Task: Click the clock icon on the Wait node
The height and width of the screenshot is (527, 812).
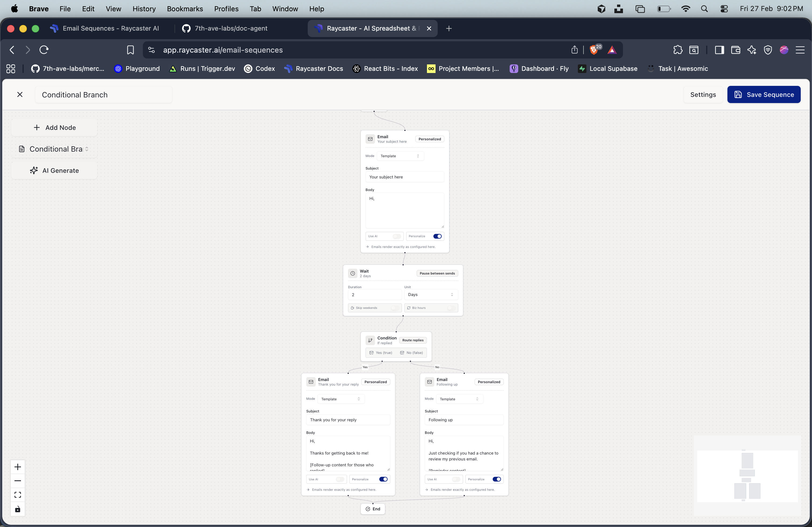Action: click(353, 273)
